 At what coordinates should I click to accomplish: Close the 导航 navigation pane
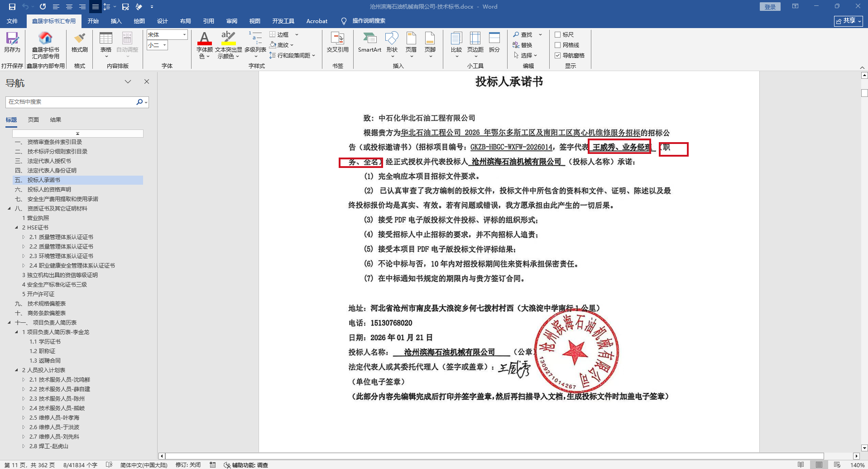click(x=147, y=81)
